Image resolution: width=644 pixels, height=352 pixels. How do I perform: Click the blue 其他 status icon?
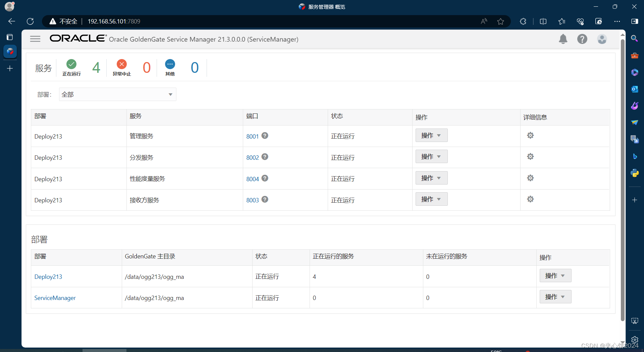click(x=170, y=64)
